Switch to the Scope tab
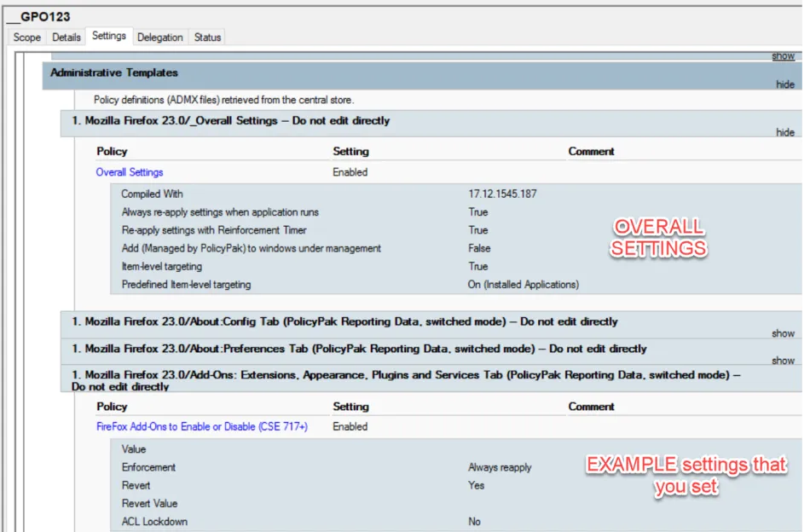 pyautogui.click(x=26, y=38)
